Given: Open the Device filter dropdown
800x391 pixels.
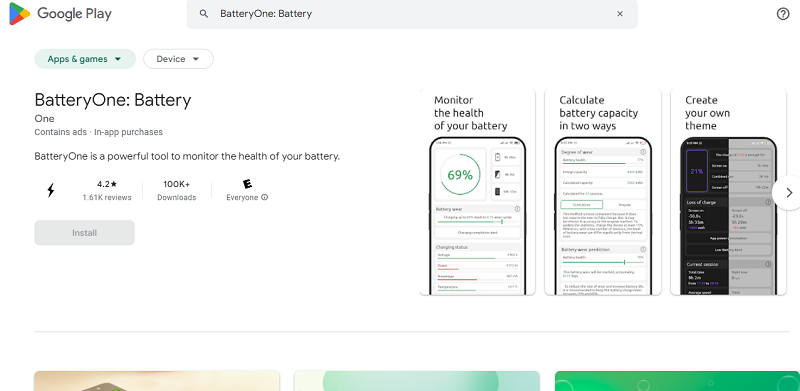Looking at the screenshot, I should [178, 59].
